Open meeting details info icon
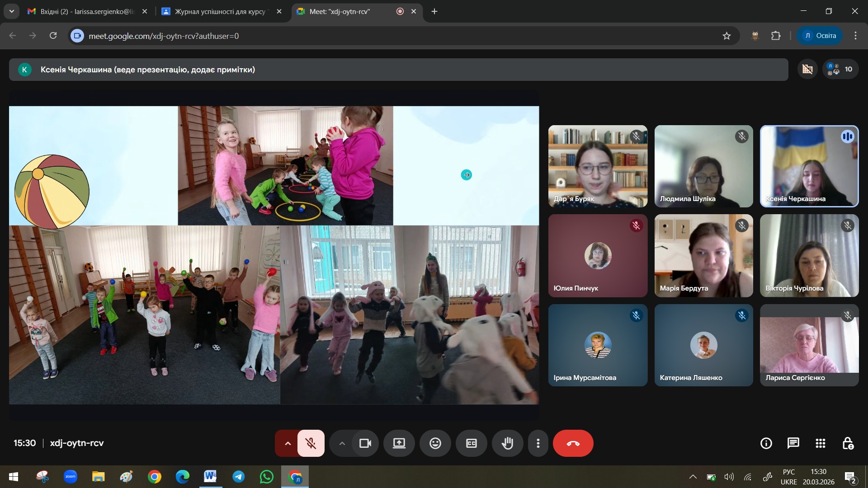Image resolution: width=868 pixels, height=488 pixels. pos(766,443)
